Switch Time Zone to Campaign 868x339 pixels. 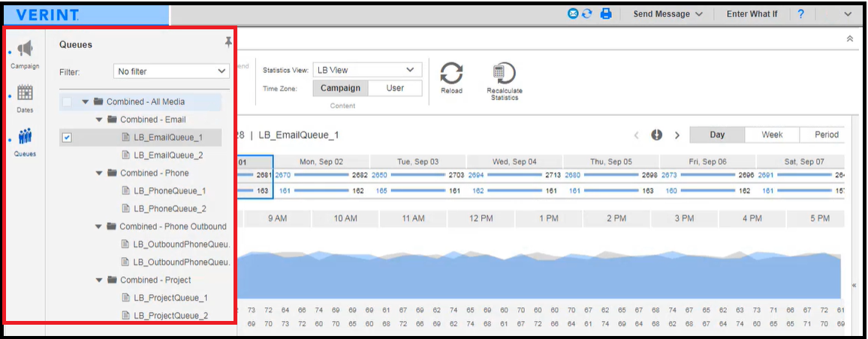click(340, 88)
